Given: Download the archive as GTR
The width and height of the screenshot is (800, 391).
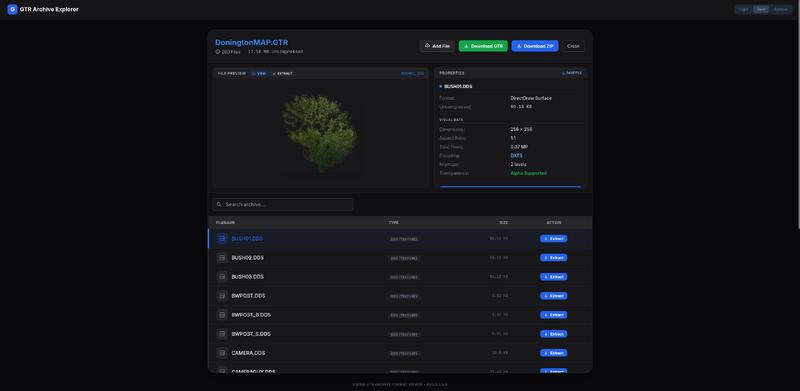Looking at the screenshot, I should [x=483, y=46].
